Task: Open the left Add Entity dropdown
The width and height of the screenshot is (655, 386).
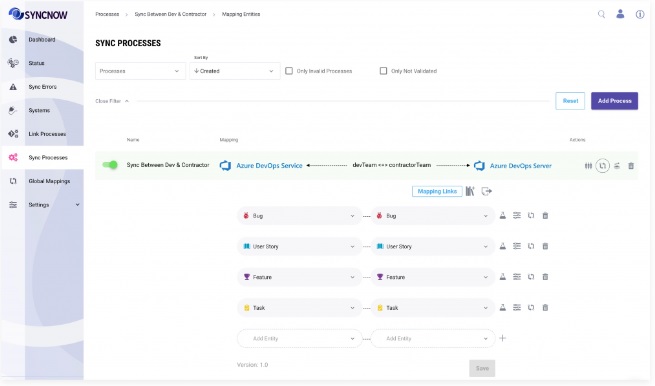Action: (x=300, y=338)
